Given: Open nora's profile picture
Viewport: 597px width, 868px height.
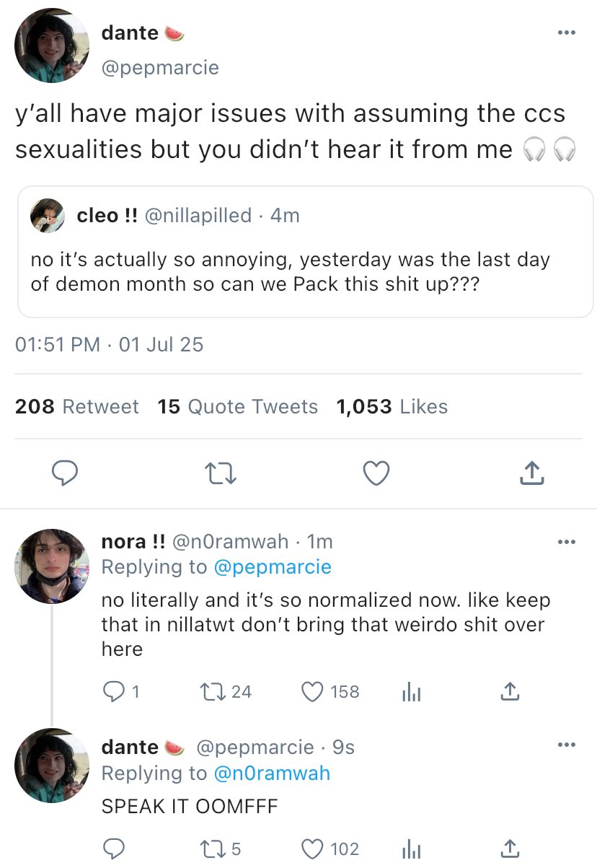Looking at the screenshot, I should (51, 566).
